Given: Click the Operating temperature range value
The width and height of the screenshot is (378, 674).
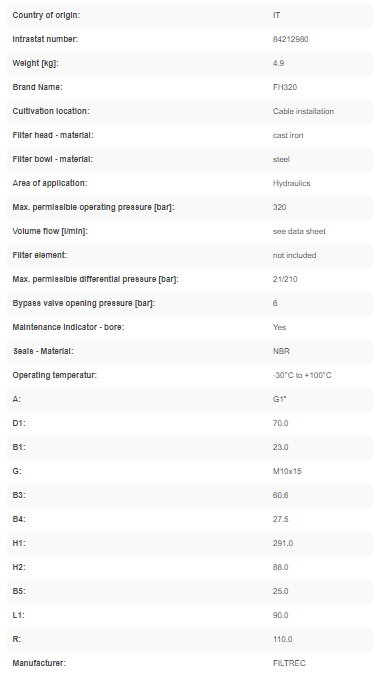Looking at the screenshot, I should [302, 375].
